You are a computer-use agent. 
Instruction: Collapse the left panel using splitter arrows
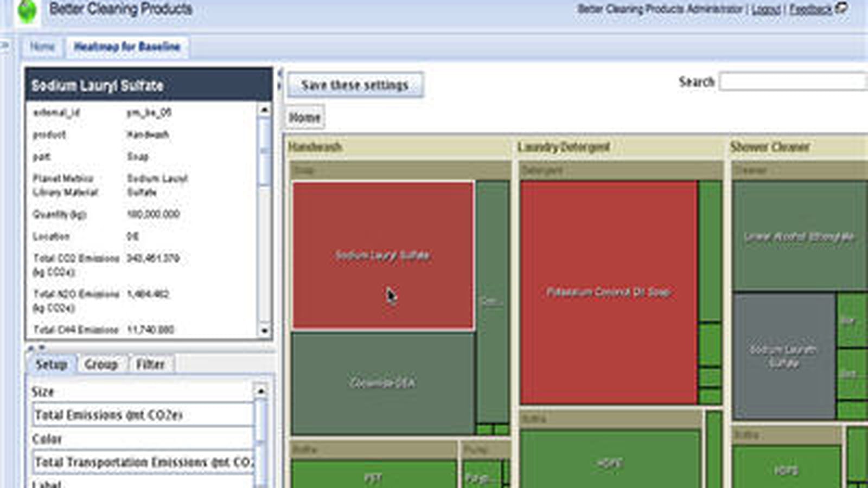pos(280,79)
